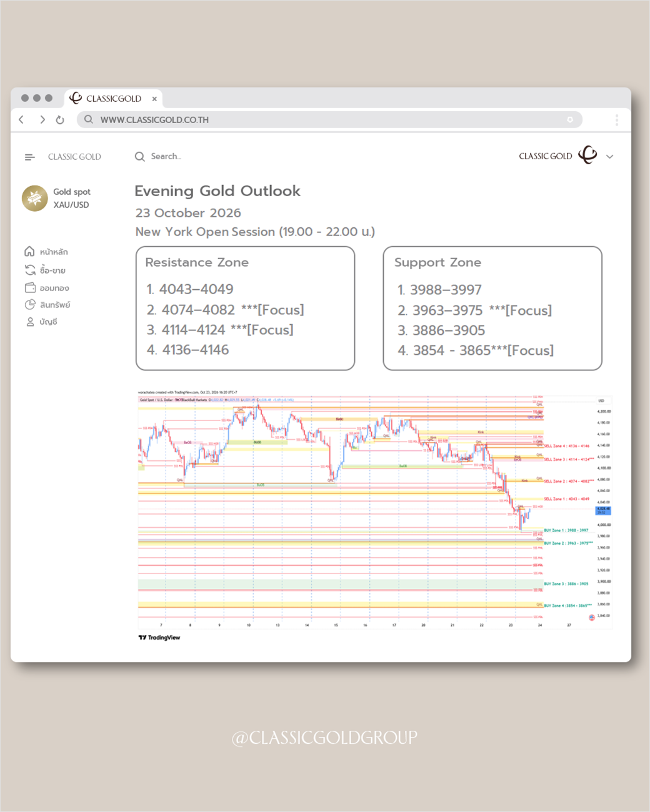This screenshot has width=650, height=812.
Task: Click resistance level 4114–4124 Focus
Action: click(220, 330)
